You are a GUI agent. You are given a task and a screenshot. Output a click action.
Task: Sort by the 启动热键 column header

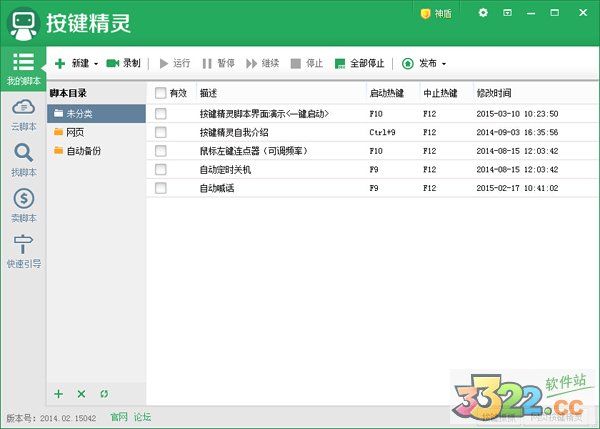click(393, 93)
